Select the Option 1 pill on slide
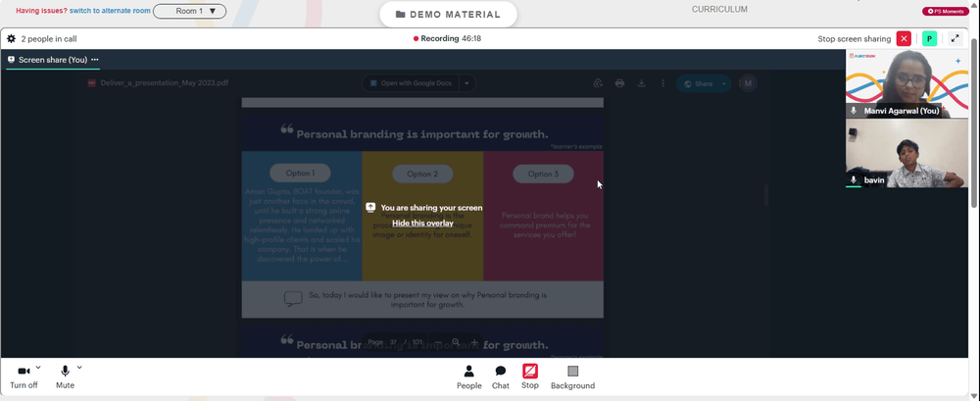Screen dimensions: 980x401 pos(300,174)
